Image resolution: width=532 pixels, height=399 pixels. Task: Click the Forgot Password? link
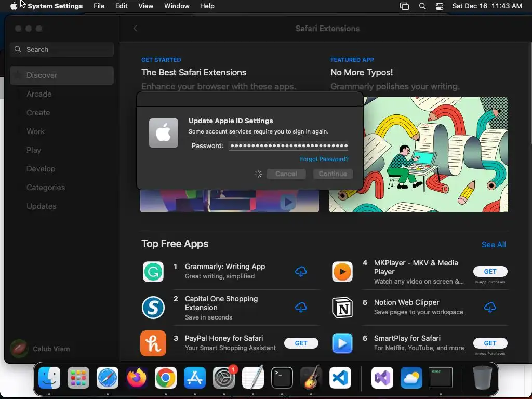pyautogui.click(x=324, y=159)
